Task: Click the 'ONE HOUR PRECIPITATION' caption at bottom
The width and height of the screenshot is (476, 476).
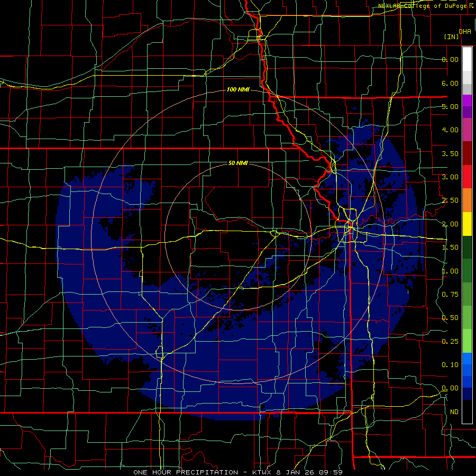Action: pos(186,472)
